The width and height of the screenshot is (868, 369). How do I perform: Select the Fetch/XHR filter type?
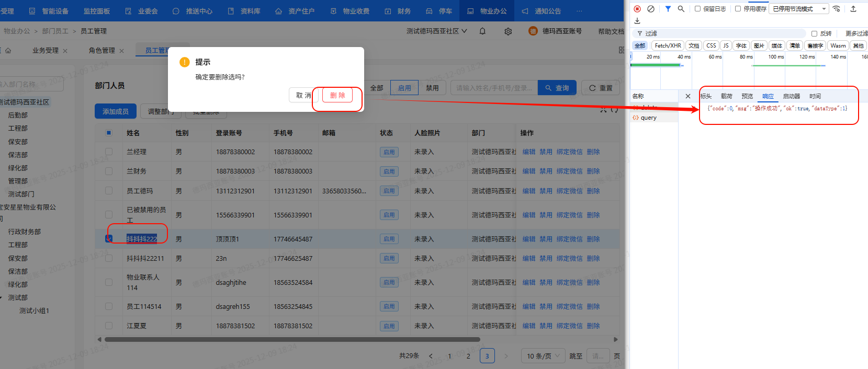click(x=668, y=45)
